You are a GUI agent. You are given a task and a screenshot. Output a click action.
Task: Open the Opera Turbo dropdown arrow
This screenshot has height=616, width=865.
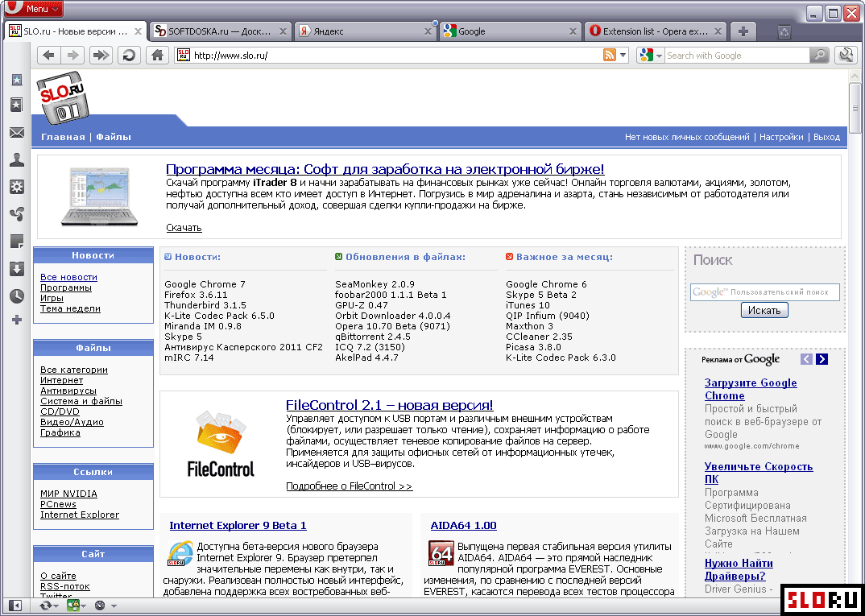pos(114,606)
